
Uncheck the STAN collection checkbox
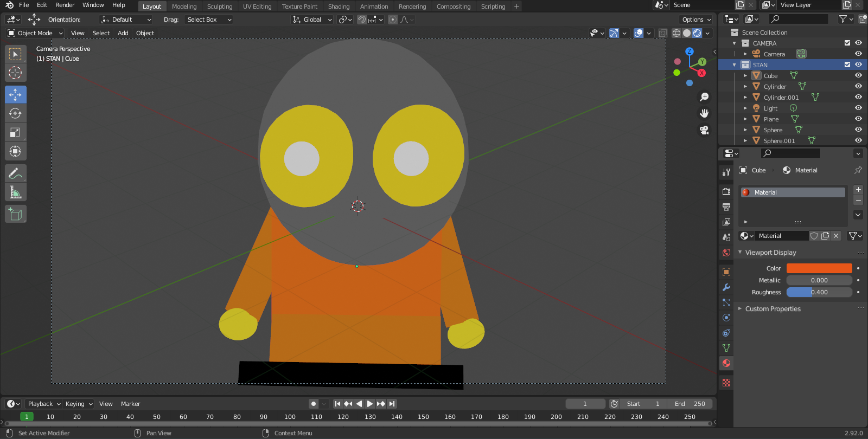click(847, 64)
